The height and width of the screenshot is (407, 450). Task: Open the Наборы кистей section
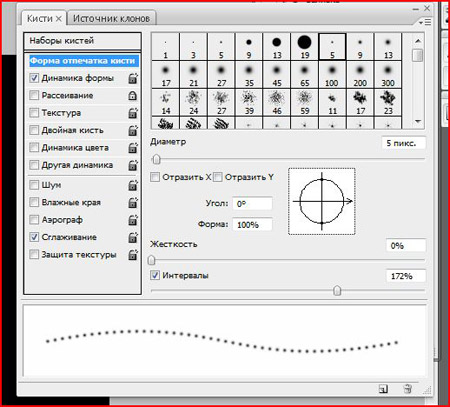83,41
